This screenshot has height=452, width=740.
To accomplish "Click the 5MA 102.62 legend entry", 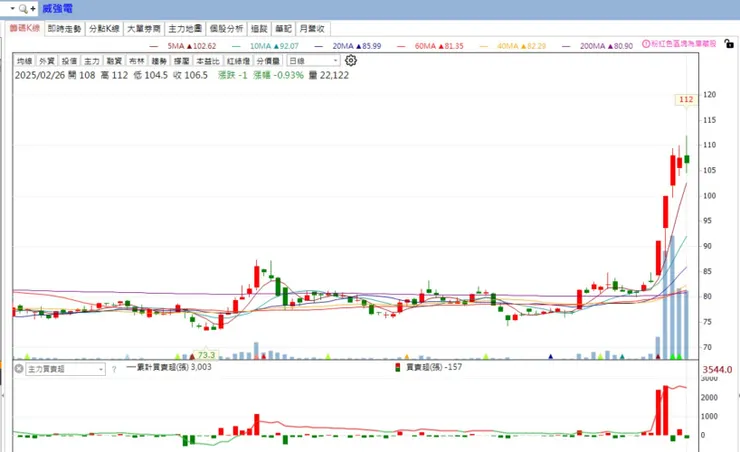I will click(x=183, y=46).
